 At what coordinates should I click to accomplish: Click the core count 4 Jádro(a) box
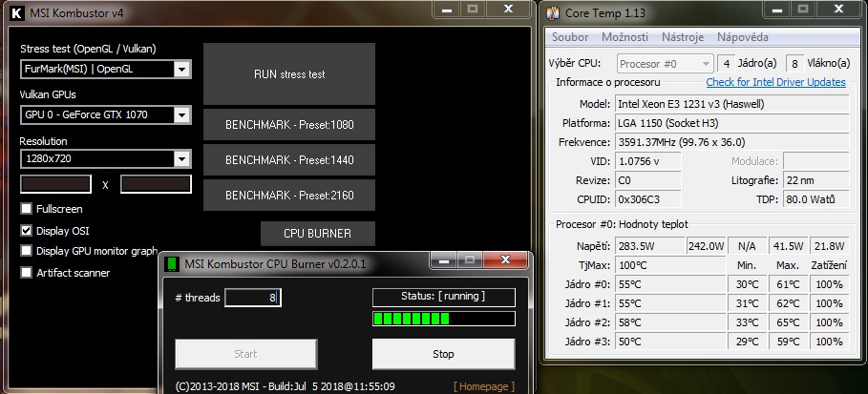pos(727,64)
